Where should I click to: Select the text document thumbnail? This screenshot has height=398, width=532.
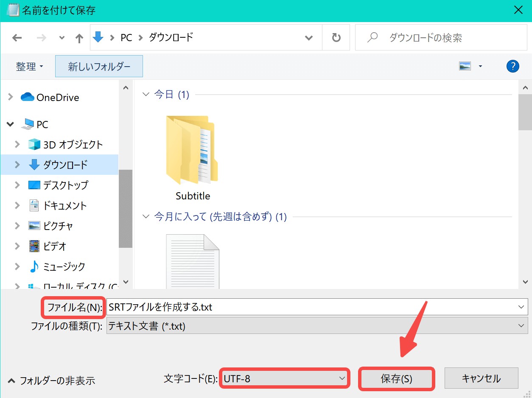tap(193, 261)
